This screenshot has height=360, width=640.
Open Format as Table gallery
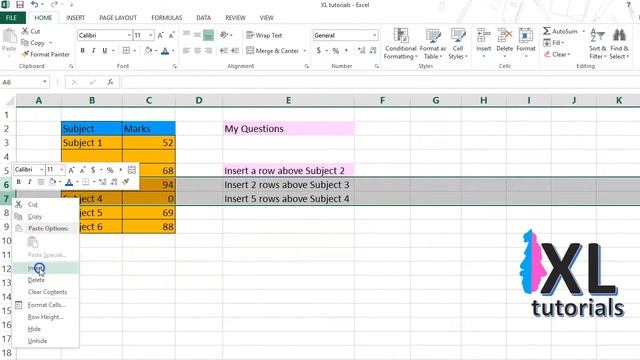[433, 44]
